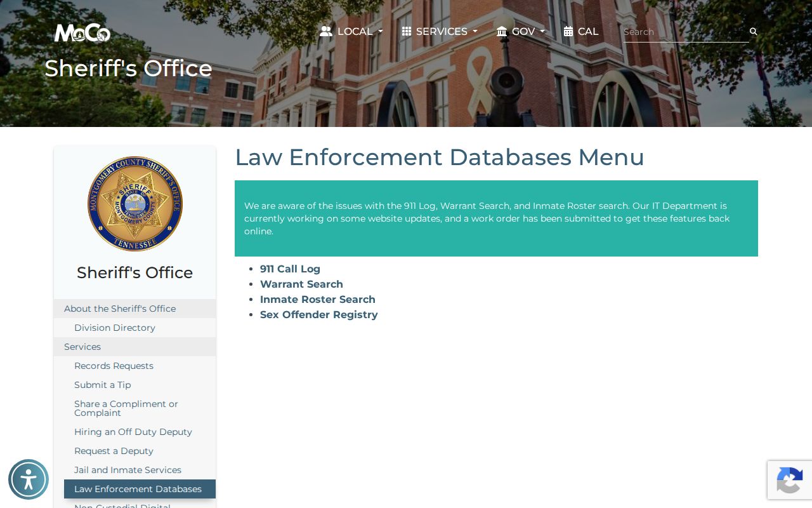This screenshot has width=812, height=508.
Task: Click the Law Enforcement Databases Menu heading
Action: coord(440,157)
